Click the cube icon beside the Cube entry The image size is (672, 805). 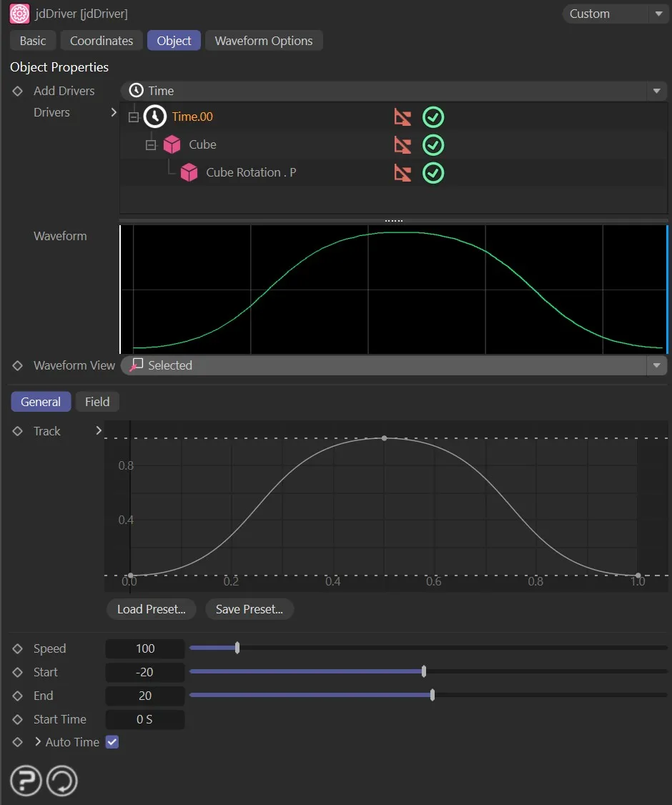[172, 144]
